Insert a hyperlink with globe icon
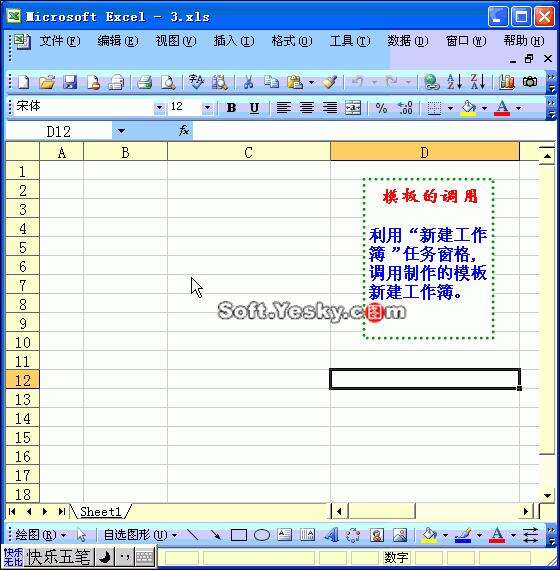This screenshot has height=570, width=560. click(x=432, y=82)
